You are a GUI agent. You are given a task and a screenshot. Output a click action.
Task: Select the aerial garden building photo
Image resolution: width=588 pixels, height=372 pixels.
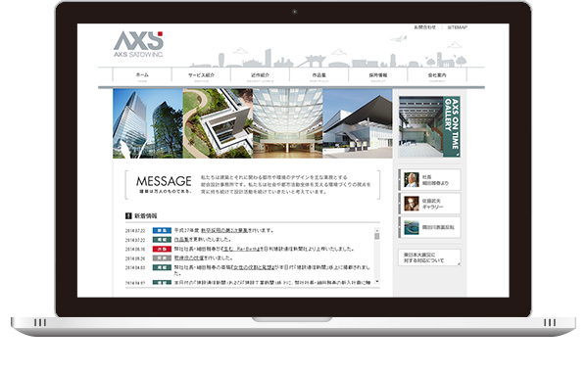tap(218, 123)
